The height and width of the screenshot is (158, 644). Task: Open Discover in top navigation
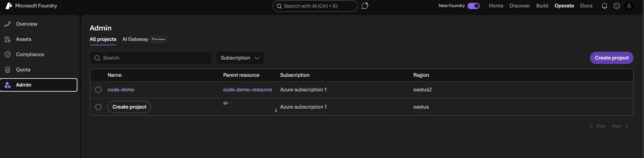pyautogui.click(x=520, y=6)
